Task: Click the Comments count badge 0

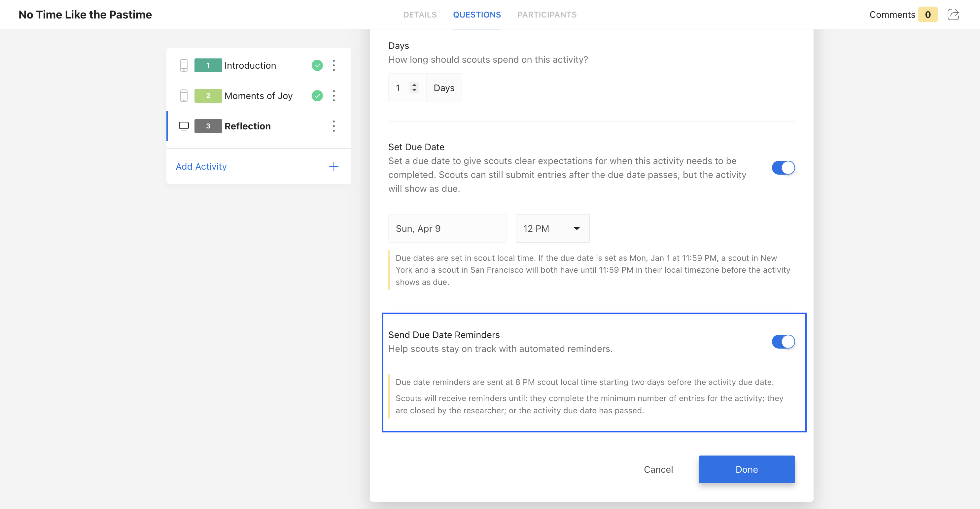Action: [927, 15]
